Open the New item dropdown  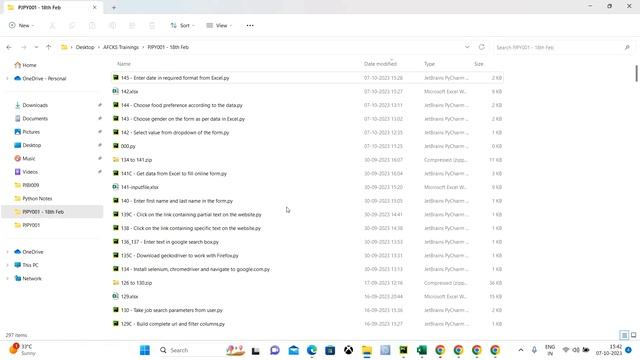(21, 25)
